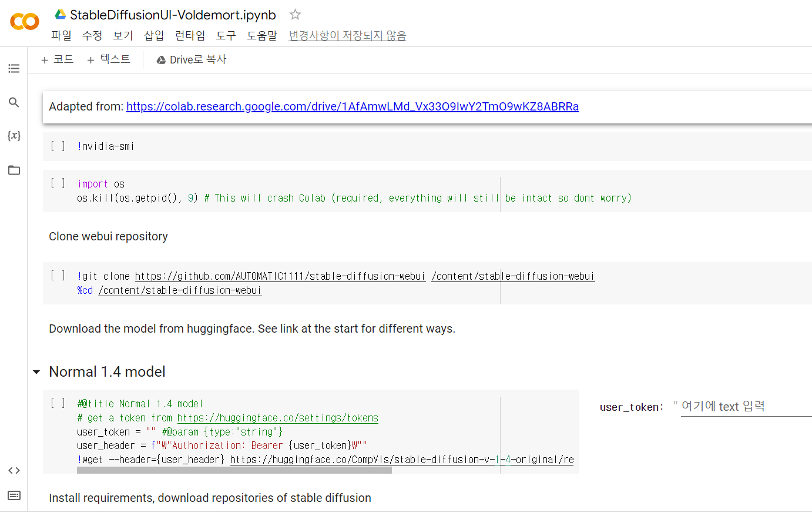This screenshot has width=812, height=516.
Task: Open the 보기 menu
Action: (x=123, y=35)
